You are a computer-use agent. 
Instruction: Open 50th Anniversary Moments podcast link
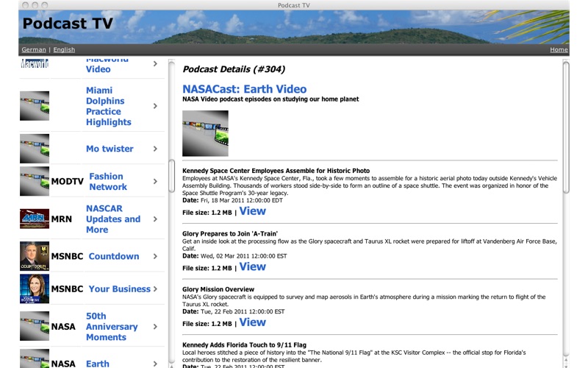click(112, 327)
